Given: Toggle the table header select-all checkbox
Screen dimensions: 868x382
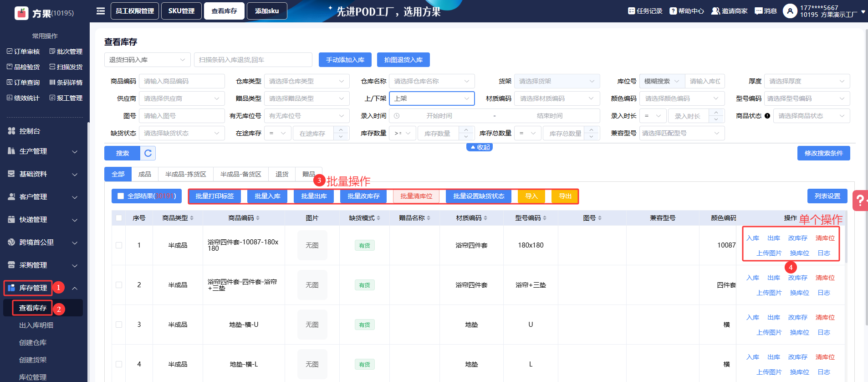Looking at the screenshot, I should pyautogui.click(x=119, y=218).
